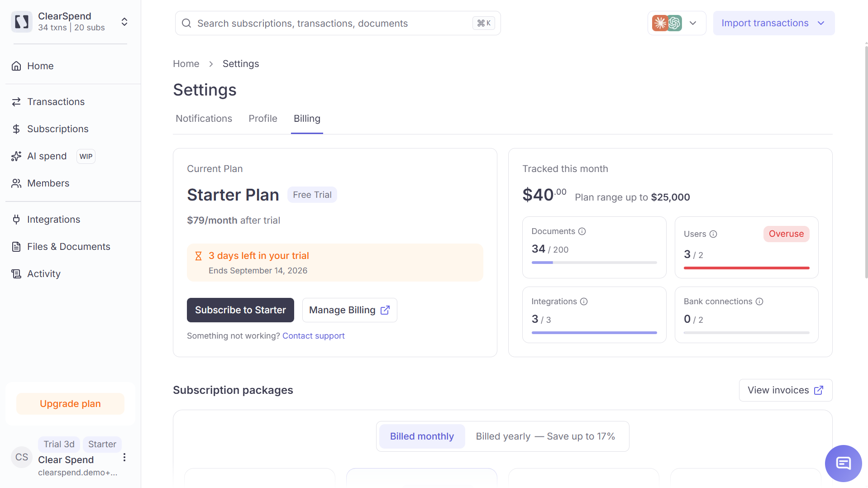Viewport: 868px width, 488px height.
Task: Open the account three-dot menu
Action: (124, 457)
